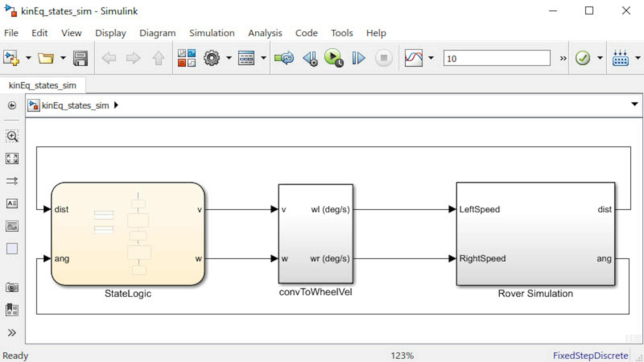Image resolution: width=644 pixels, height=362 pixels.
Task: Expand the palette with bottom double chevron
Action: 12,333
